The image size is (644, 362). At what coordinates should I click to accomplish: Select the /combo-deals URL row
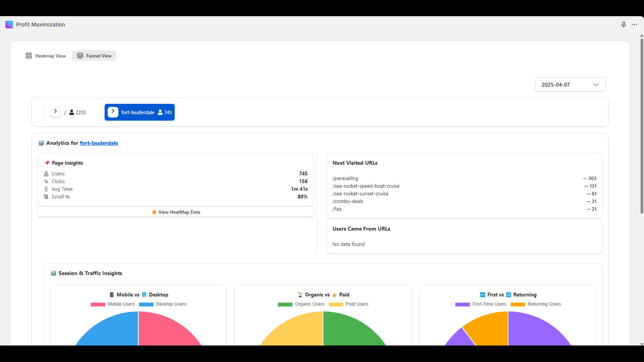[464, 201]
